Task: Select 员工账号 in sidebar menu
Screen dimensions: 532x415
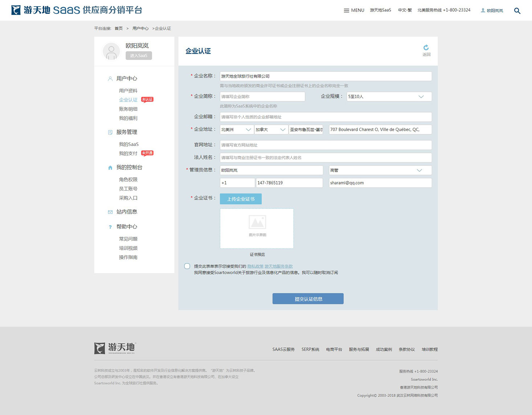Action: coord(128,189)
